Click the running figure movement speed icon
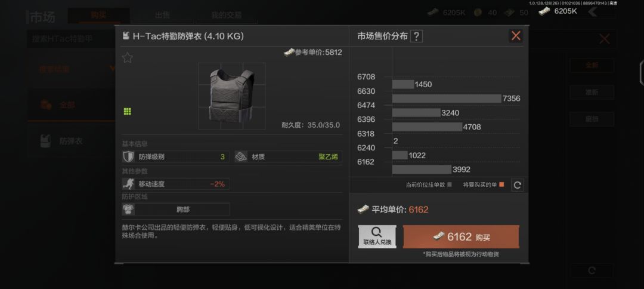Screen dimensions: 644x289 click(128, 184)
